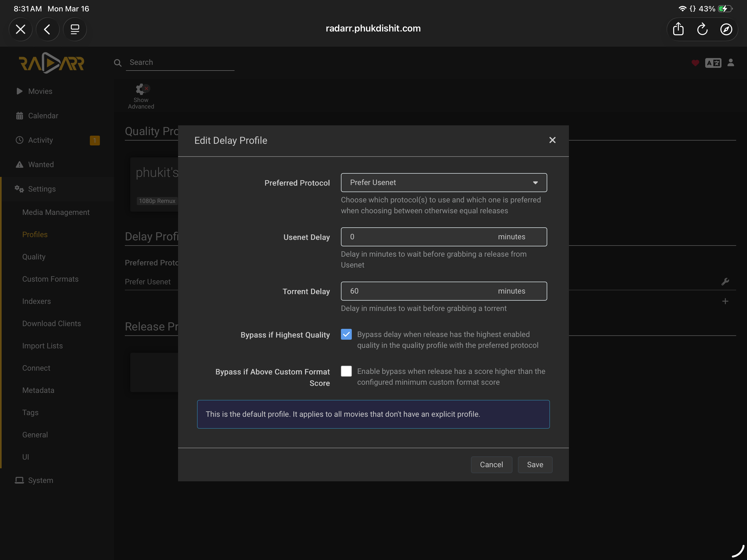The image size is (747, 560).
Task: Tap the browser reload icon
Action: (x=702, y=29)
